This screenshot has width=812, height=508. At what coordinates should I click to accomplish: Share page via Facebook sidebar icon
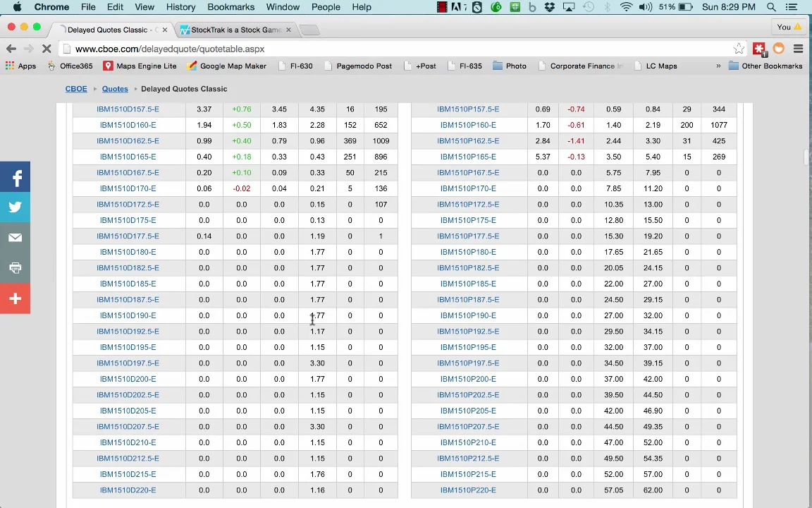(15, 177)
